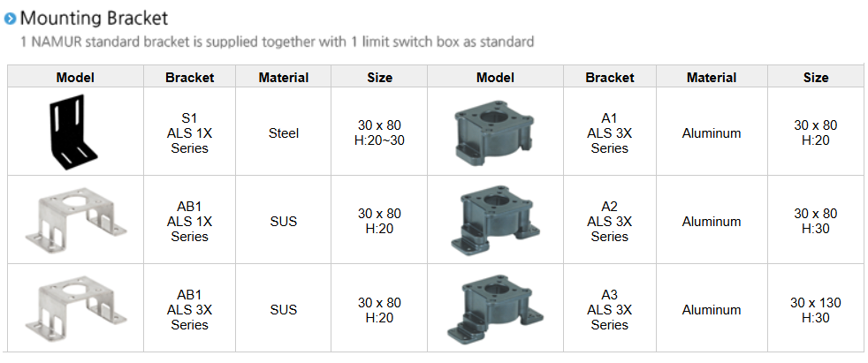Click the A3 aluminum bracket image
The image size is (868, 363).
pos(494,309)
